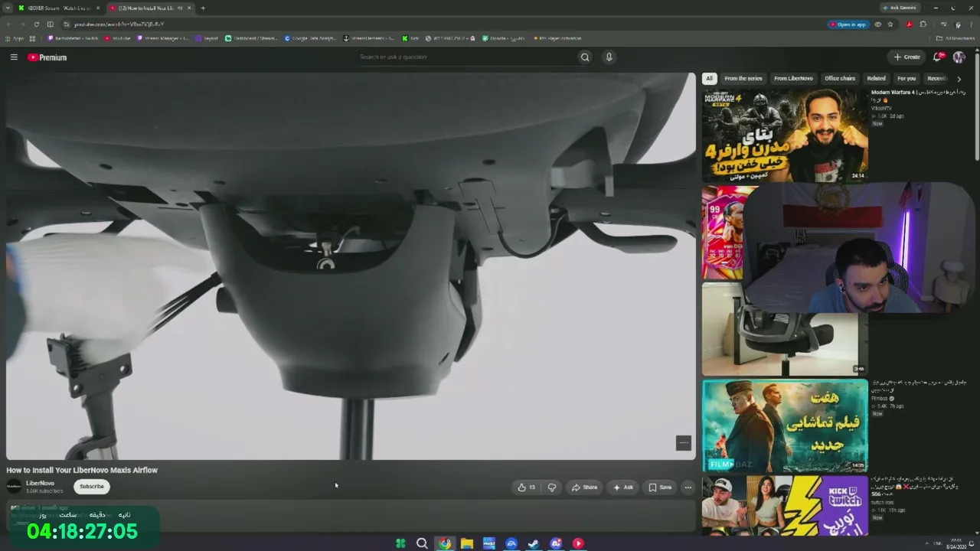Reload the page in the browser toolbar
Viewport: 980px width, 551px height.
36,24
